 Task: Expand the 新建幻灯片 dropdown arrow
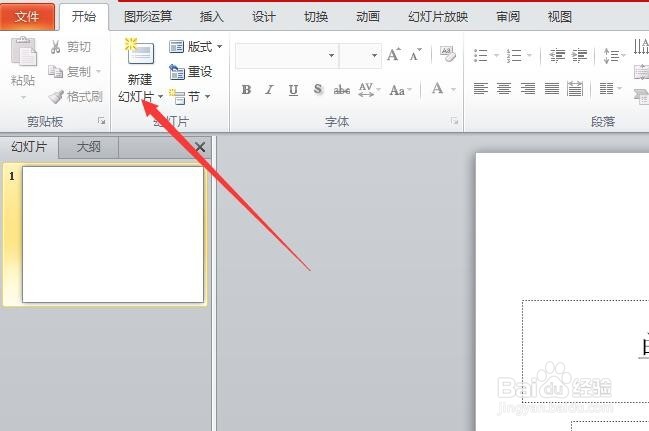[x=160, y=97]
